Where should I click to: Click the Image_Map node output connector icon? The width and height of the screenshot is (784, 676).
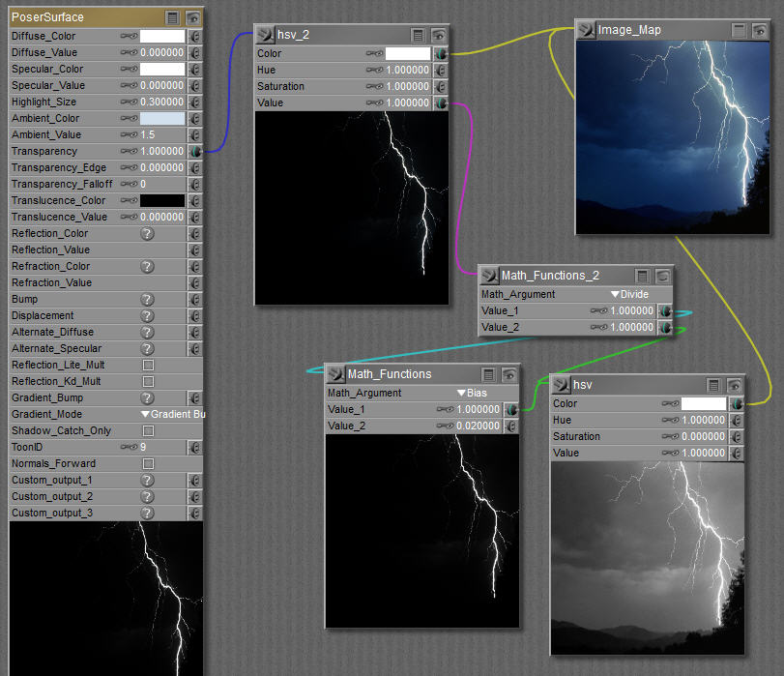click(x=587, y=30)
